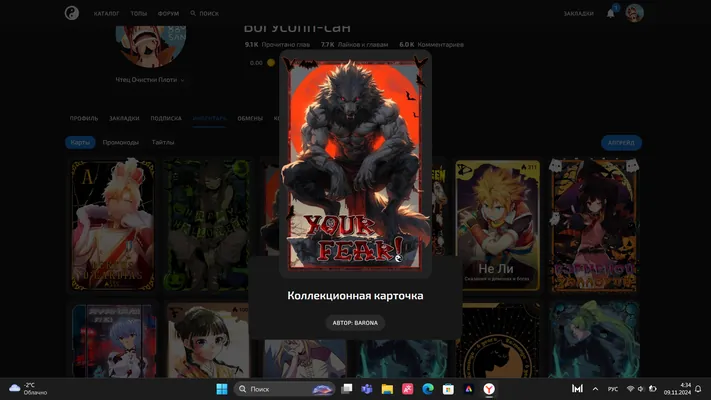711x400 pixels.
Task: Click the АВТОР: BARONA button
Action: (x=355, y=323)
